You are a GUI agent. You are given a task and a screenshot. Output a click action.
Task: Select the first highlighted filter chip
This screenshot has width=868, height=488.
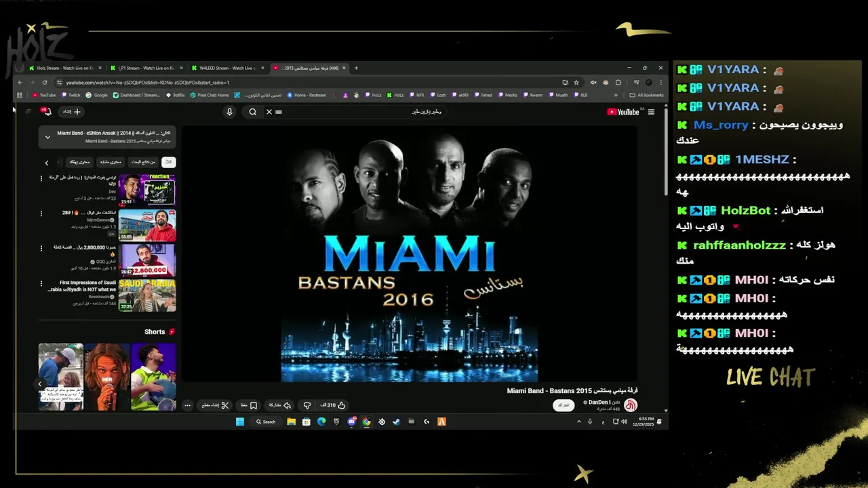[x=167, y=162]
